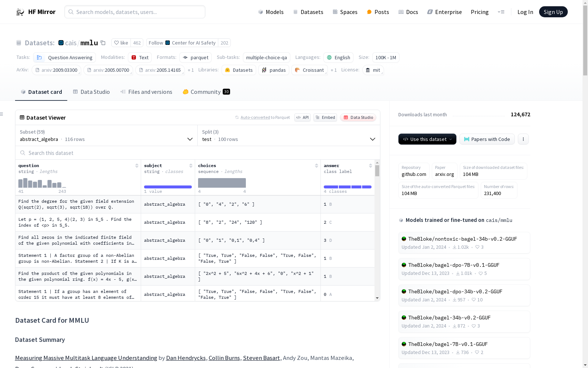Open the Papers with Code button

point(487,139)
